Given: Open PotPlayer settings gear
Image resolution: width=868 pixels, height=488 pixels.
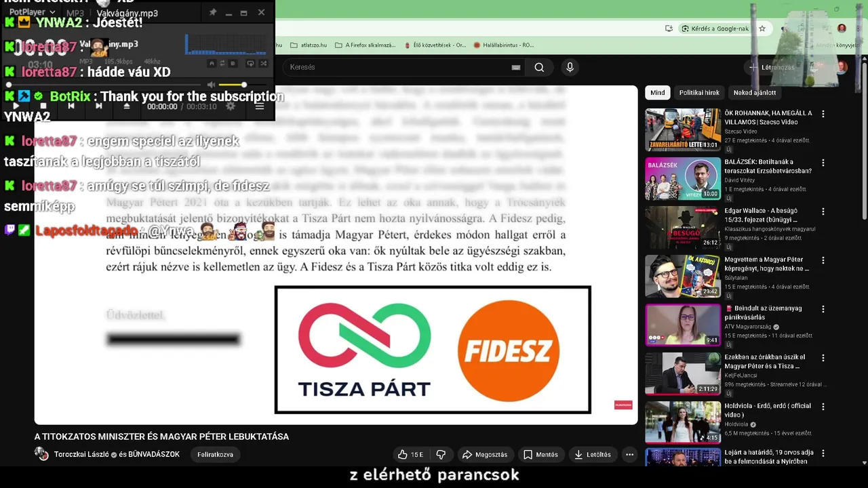Looking at the screenshot, I should coord(231,106).
